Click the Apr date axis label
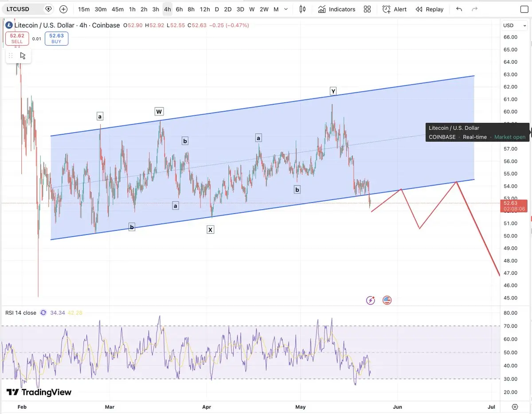The width and height of the screenshot is (532, 414). (x=206, y=406)
